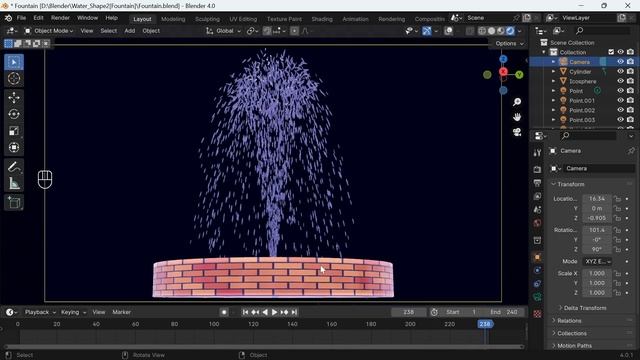
Task: Hide the Point light in viewport
Action: click(620, 91)
